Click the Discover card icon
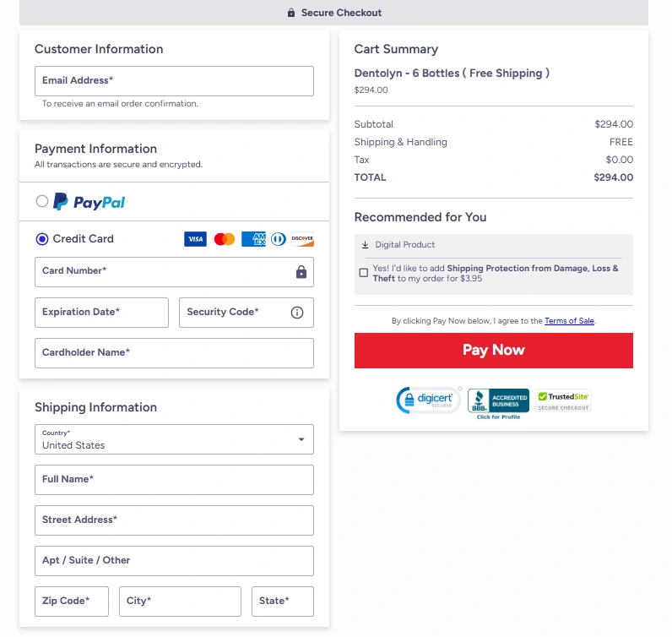The image size is (672, 637). click(302, 239)
